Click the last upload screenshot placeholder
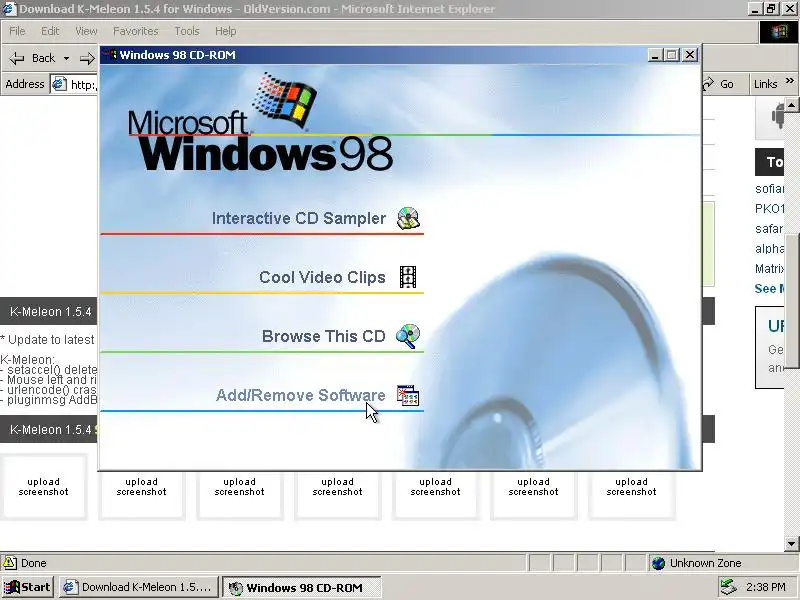The width and height of the screenshot is (800, 600). (x=631, y=487)
